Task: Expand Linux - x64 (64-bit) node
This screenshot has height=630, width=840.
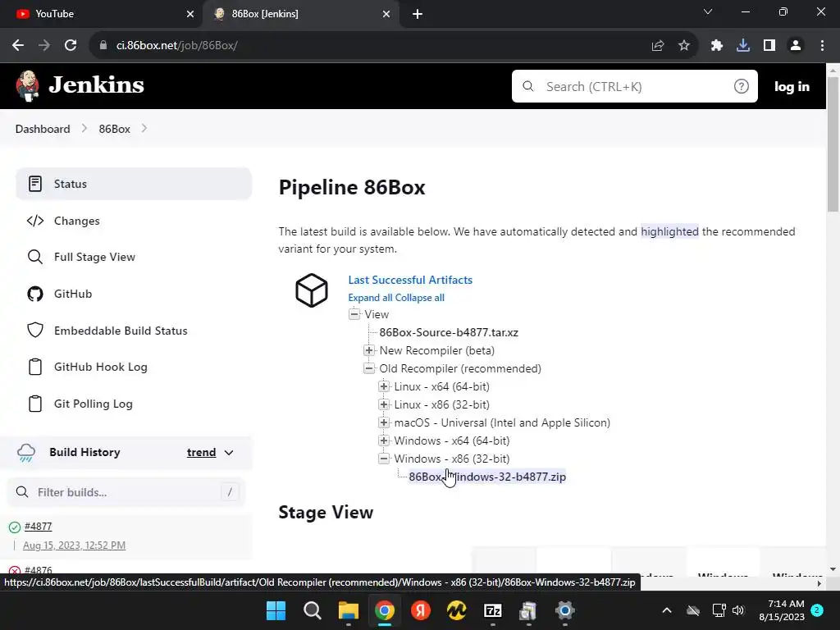Action: click(x=384, y=386)
